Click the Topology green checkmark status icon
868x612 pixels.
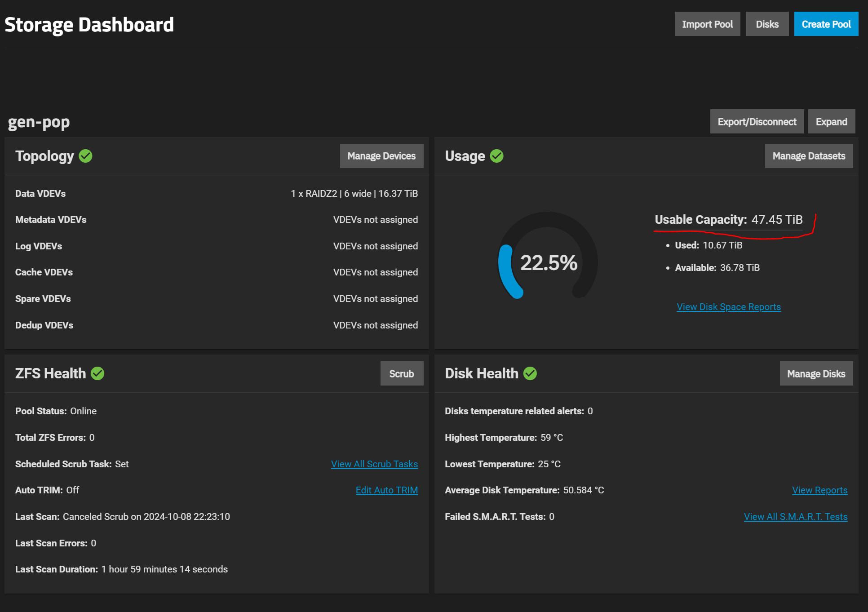tap(85, 156)
